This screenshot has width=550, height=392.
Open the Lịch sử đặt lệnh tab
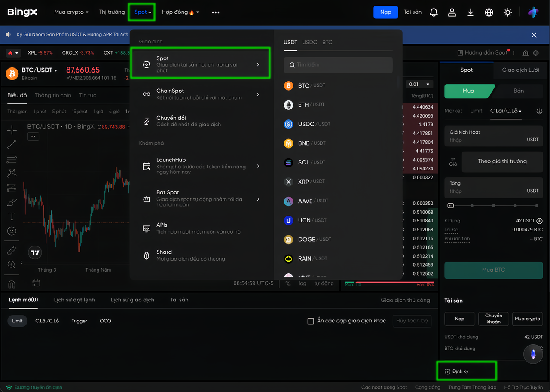[x=74, y=300]
